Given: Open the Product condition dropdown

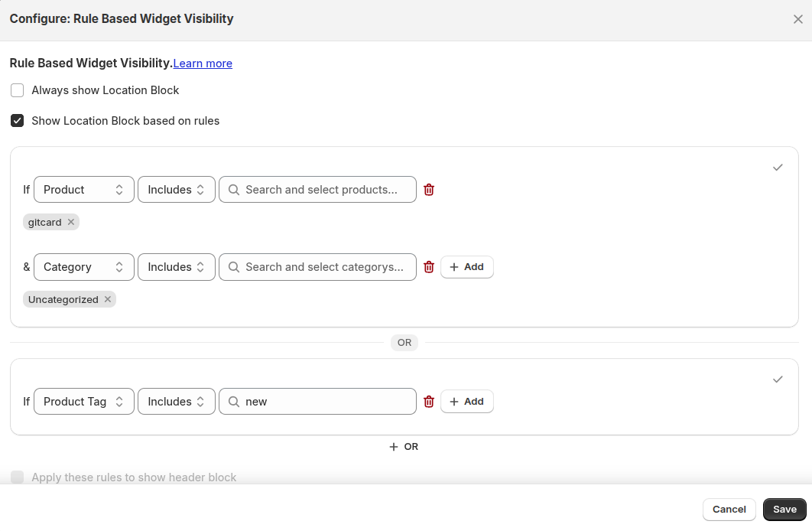Looking at the screenshot, I should pos(83,189).
